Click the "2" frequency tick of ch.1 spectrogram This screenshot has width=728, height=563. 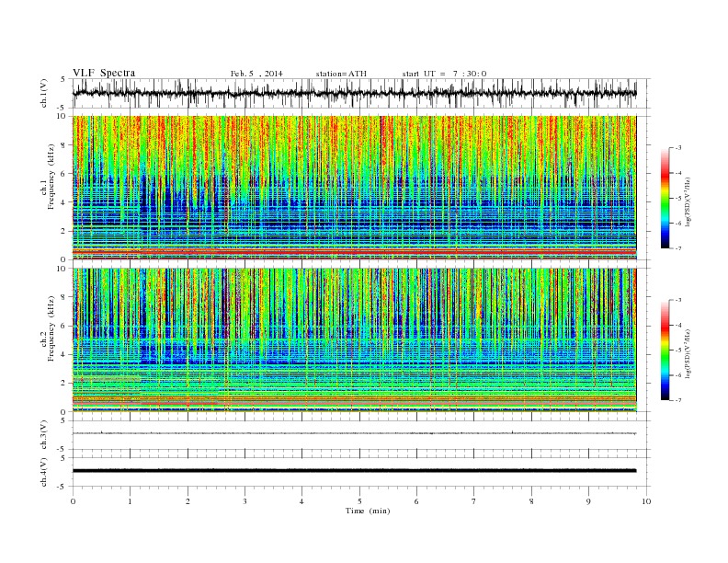click(64, 231)
